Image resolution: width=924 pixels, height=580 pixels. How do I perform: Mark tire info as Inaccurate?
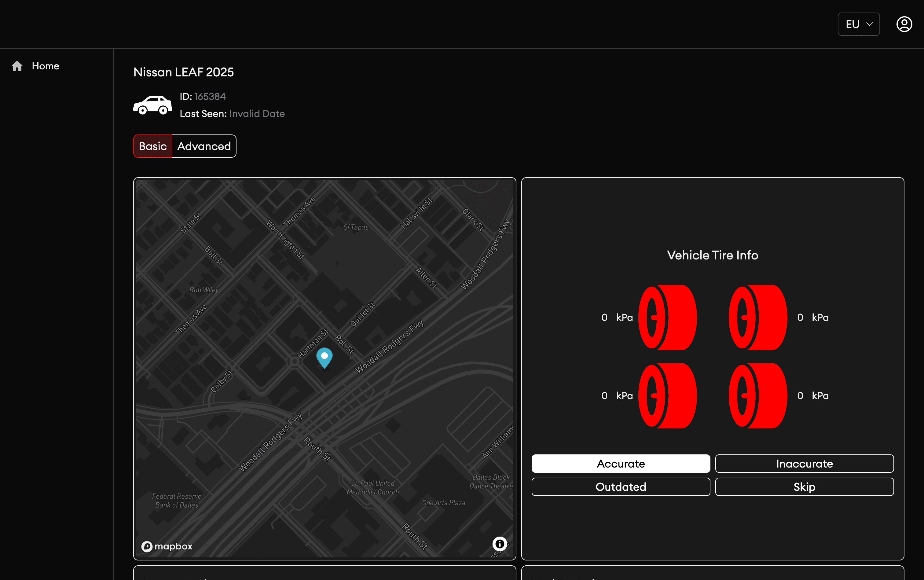tap(804, 464)
